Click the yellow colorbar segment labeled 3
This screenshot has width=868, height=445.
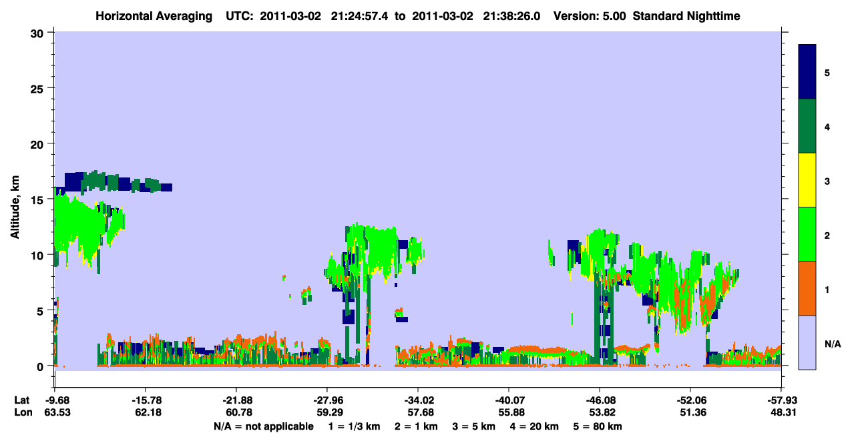807,180
